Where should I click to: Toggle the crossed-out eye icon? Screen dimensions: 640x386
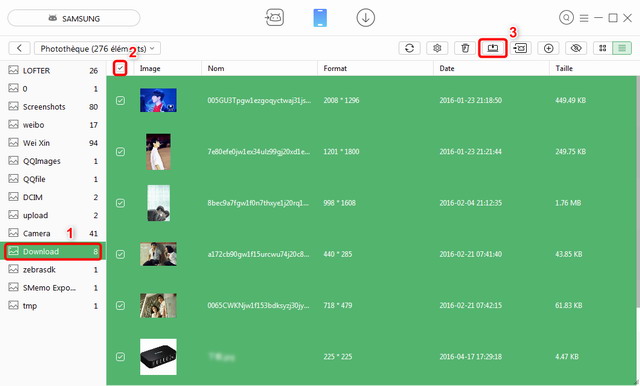click(x=576, y=48)
